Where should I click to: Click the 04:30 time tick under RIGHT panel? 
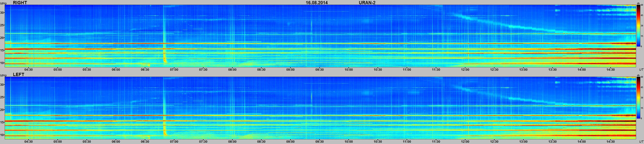coord(28,70)
